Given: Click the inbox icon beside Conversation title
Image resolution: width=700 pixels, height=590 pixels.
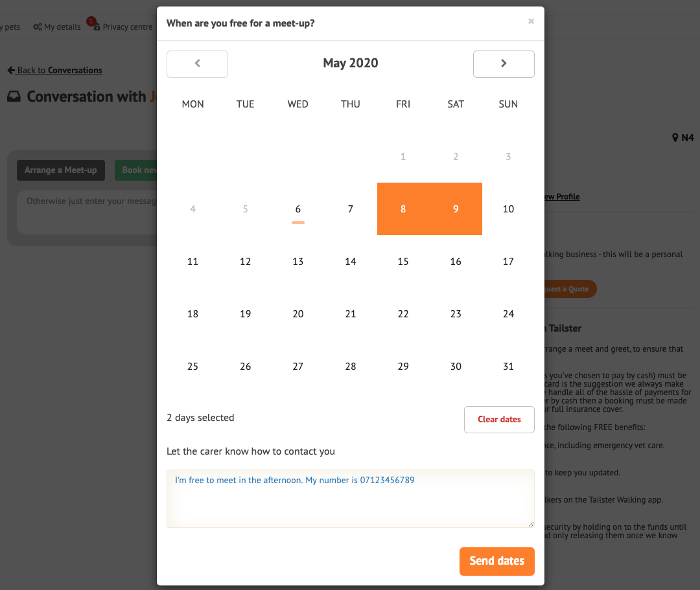Looking at the screenshot, I should pos(14,96).
